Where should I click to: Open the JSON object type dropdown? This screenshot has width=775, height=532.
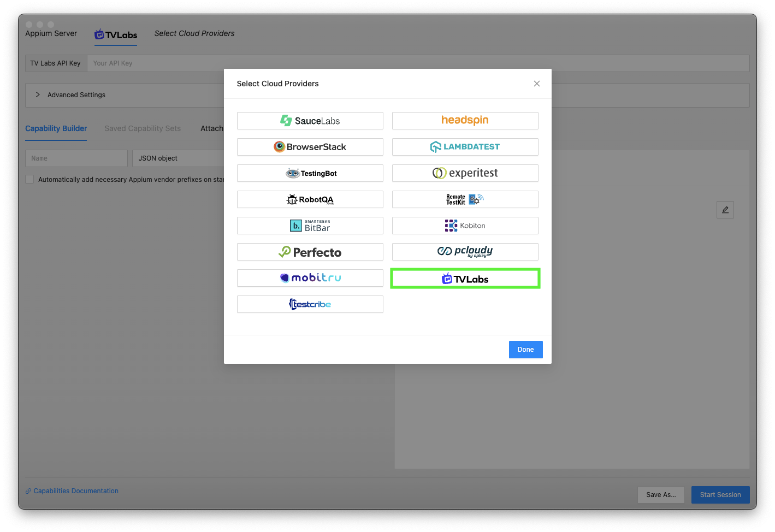click(x=178, y=158)
